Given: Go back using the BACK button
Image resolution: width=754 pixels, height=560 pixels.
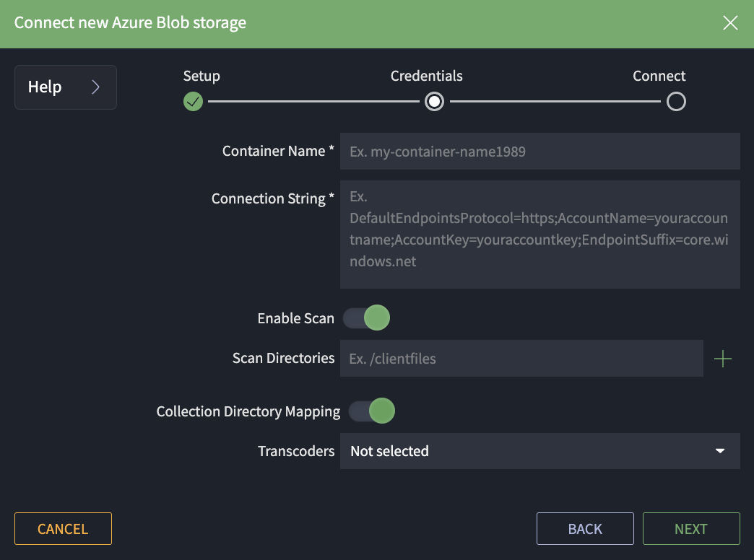Looking at the screenshot, I should (585, 529).
